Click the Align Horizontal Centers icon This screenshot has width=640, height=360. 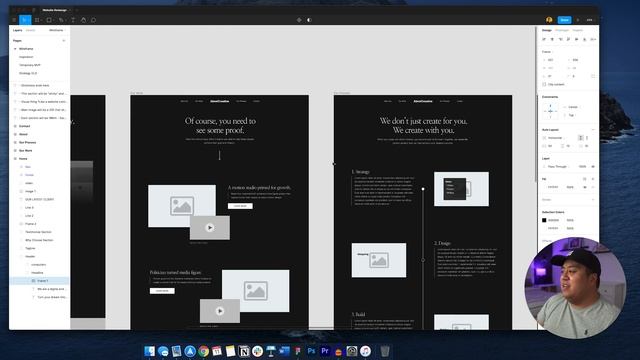coord(552,39)
